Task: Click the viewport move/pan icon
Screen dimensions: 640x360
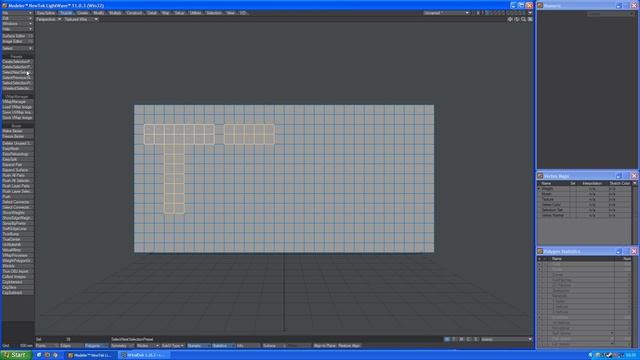Action: (510, 19)
